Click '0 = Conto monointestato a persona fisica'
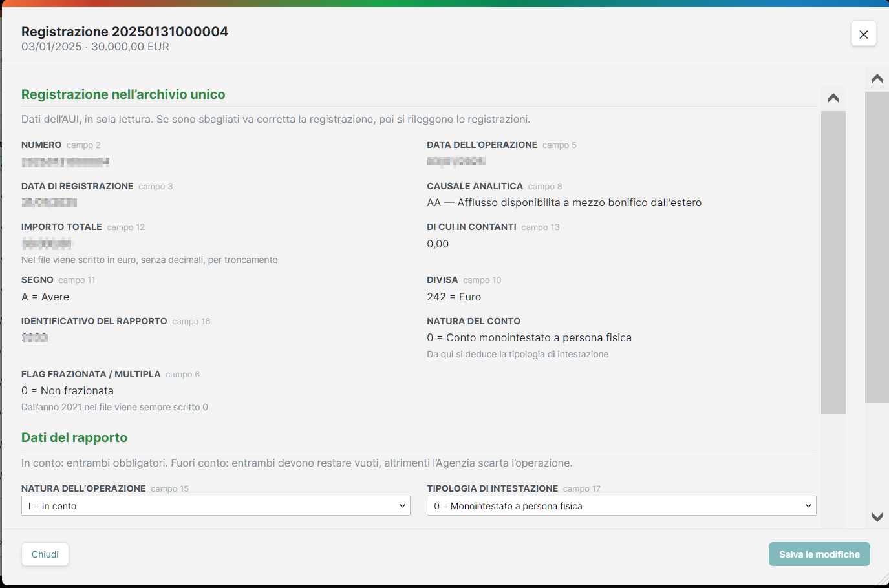This screenshot has height=588, width=889. tap(529, 338)
